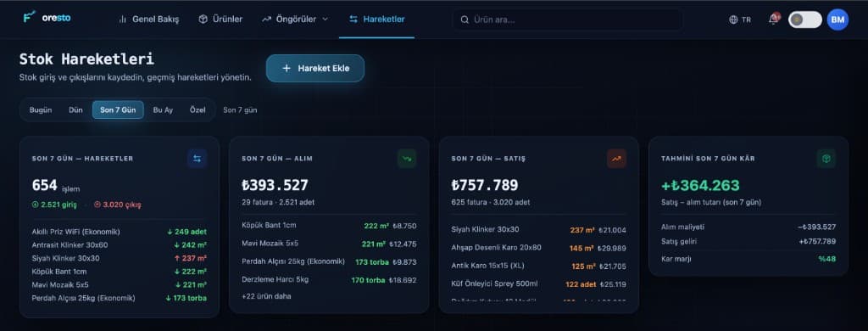Click the green cube icon in Kâr card

826,159
